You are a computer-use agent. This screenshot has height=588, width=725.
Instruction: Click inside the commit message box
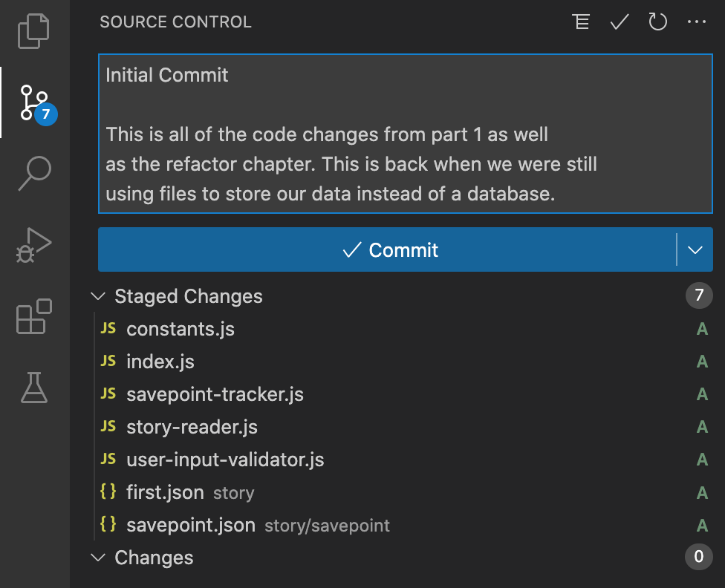tap(405, 134)
